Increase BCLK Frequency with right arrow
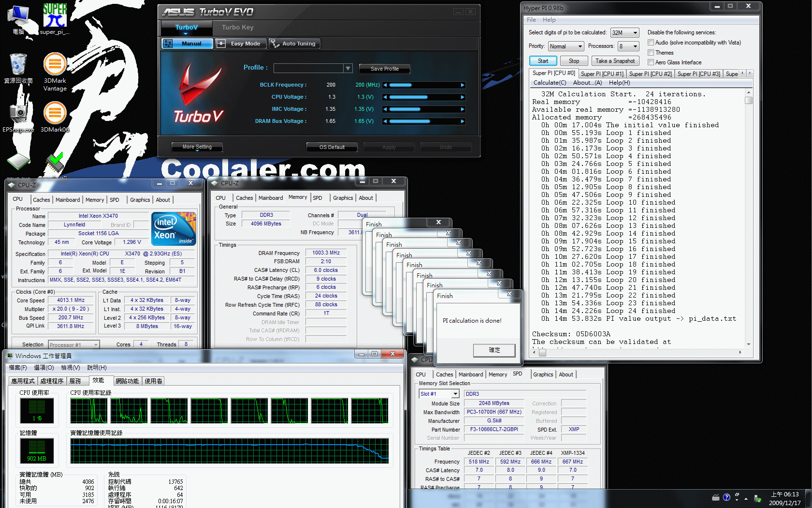 point(463,85)
